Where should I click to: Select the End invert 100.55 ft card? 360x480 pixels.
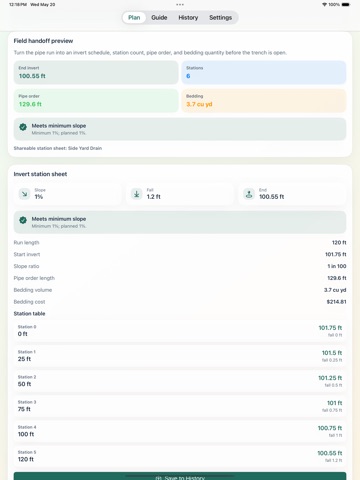tap(96, 72)
